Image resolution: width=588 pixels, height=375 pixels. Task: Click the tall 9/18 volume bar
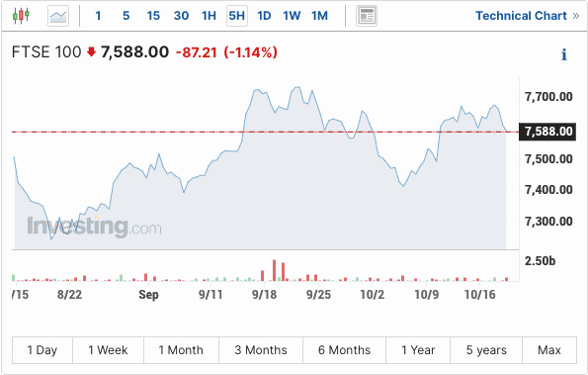[x=274, y=270]
